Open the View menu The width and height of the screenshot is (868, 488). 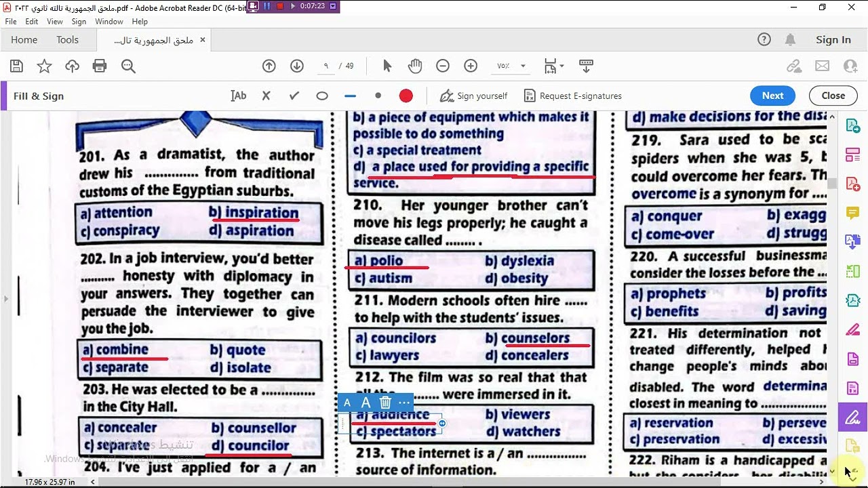pyautogui.click(x=55, y=22)
